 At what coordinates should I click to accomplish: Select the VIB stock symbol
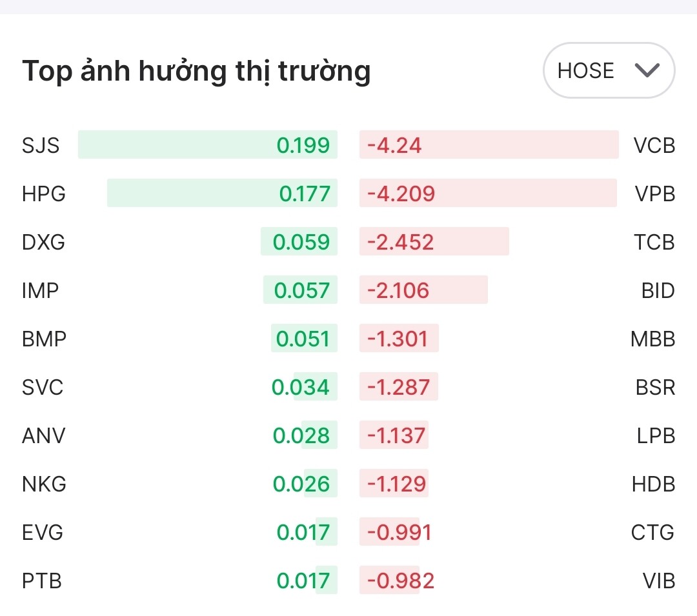[658, 581]
